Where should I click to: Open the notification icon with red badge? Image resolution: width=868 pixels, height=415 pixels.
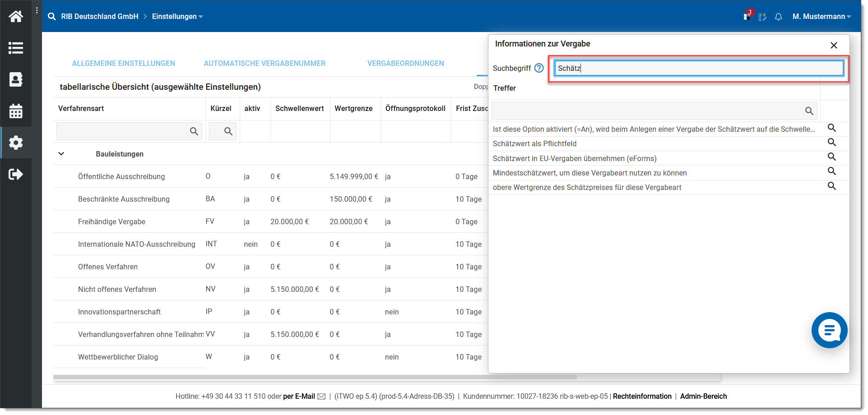(748, 15)
